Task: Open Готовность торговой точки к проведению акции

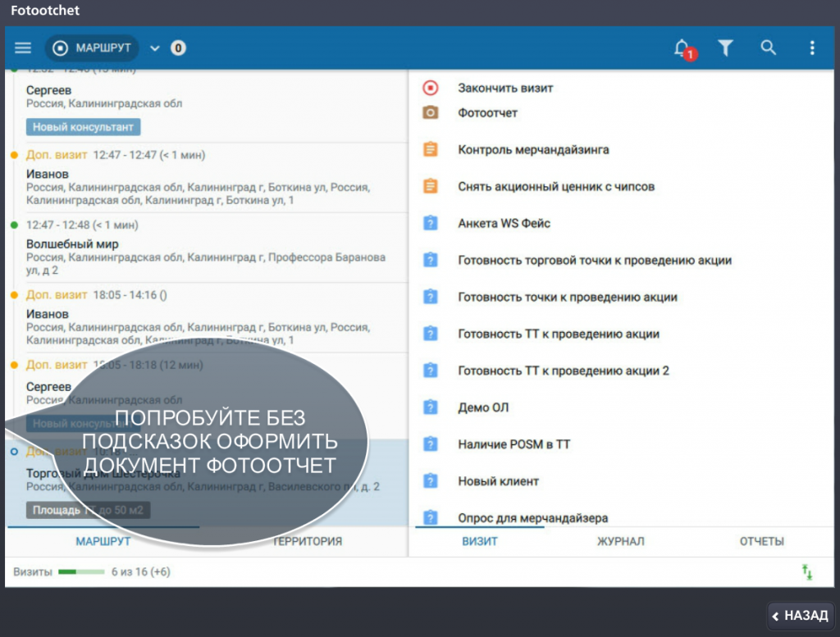Action: point(595,261)
